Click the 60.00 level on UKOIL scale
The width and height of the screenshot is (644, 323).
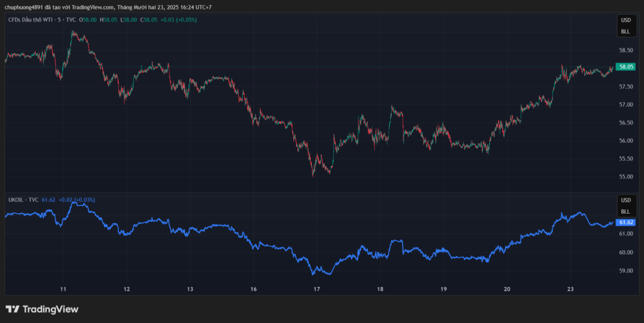pos(625,253)
